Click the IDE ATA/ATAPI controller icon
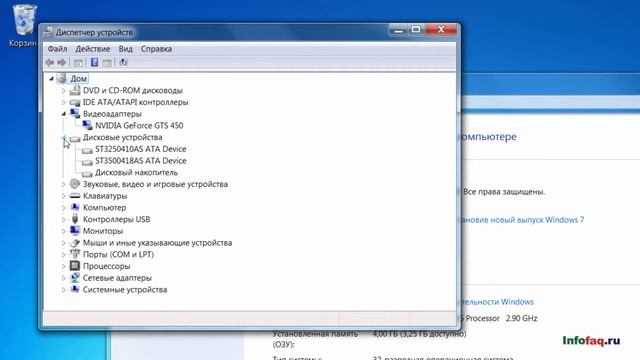The width and height of the screenshot is (640, 360). point(75,102)
